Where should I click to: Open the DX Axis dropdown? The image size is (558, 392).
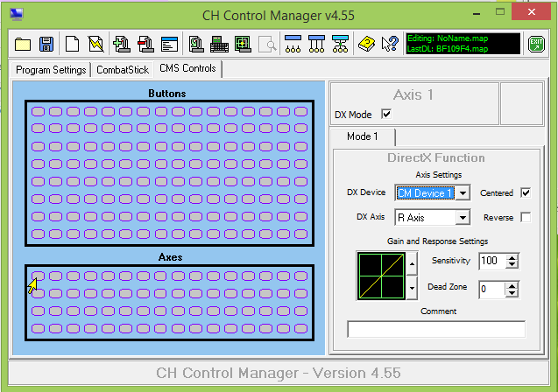pyautogui.click(x=463, y=218)
